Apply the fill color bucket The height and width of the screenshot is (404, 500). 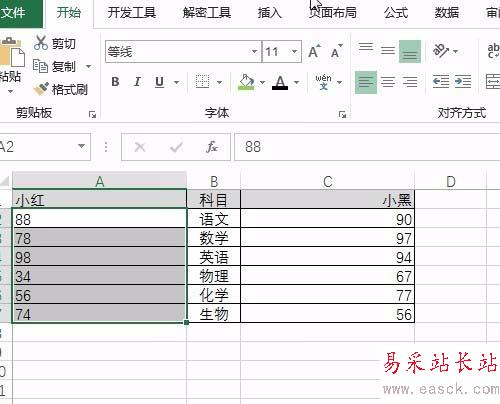(x=246, y=82)
